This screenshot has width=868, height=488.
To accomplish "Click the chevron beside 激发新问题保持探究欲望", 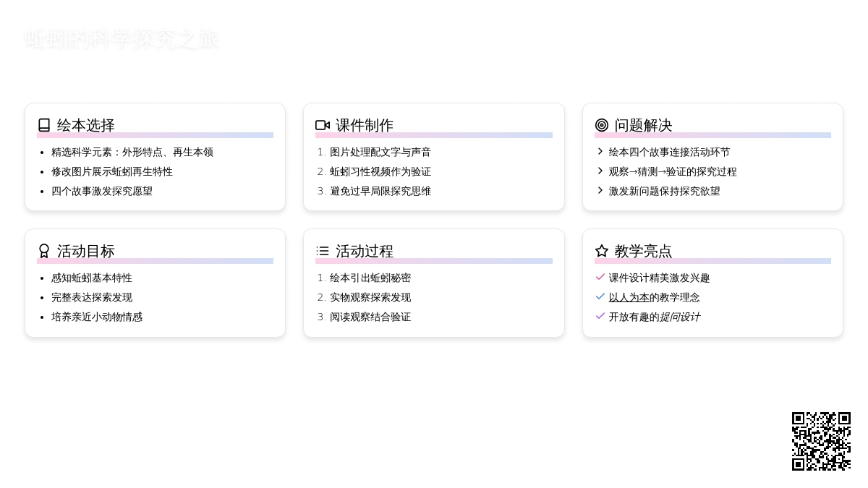I will coord(600,190).
